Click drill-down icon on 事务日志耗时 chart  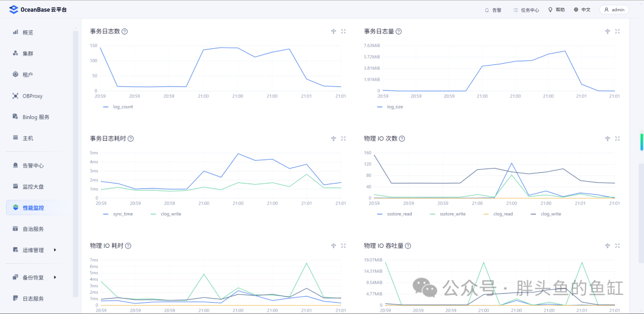[x=333, y=139]
